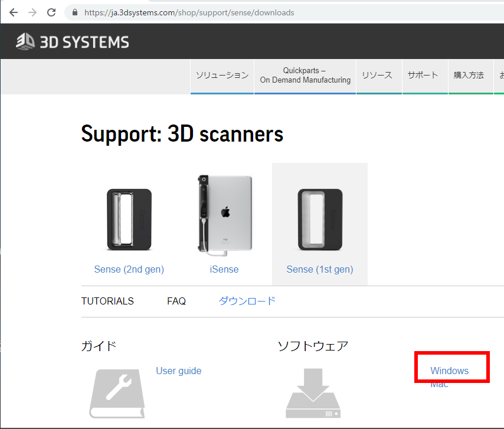Select the Sense (2nd gen) scanner thumbnail
This screenshot has height=429, width=504.
click(129, 220)
